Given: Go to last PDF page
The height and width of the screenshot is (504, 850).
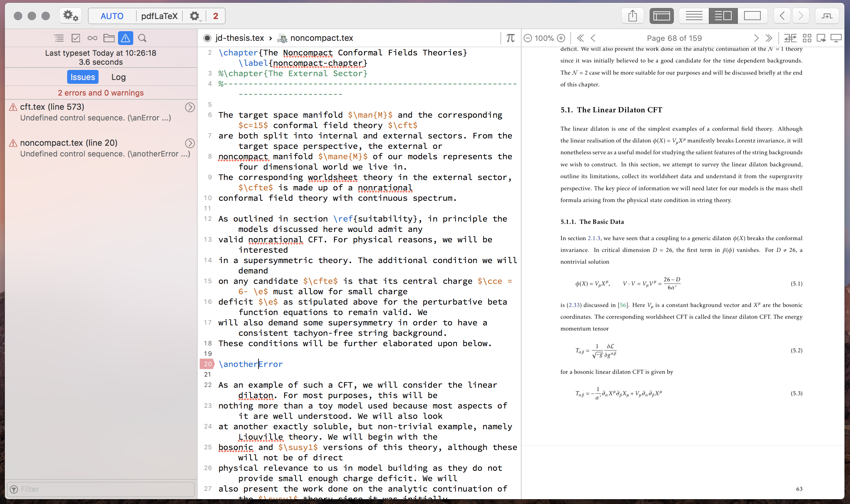Looking at the screenshot, I should (769, 38).
